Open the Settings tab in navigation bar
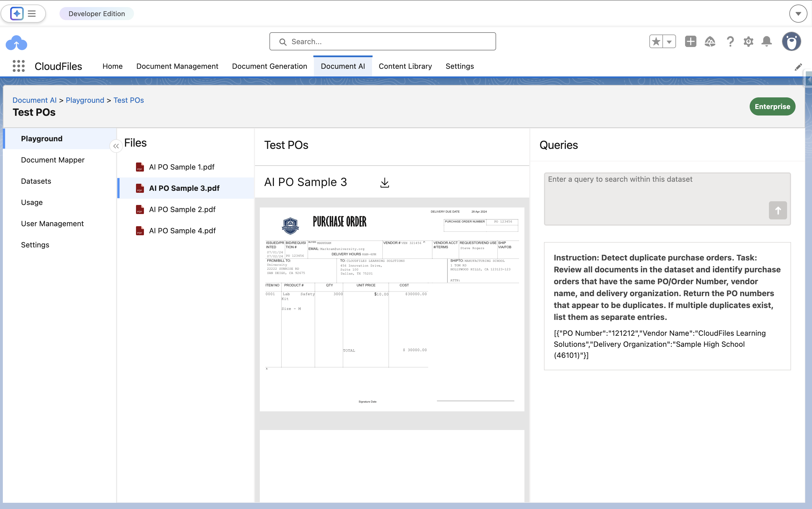812x509 pixels. click(x=460, y=66)
